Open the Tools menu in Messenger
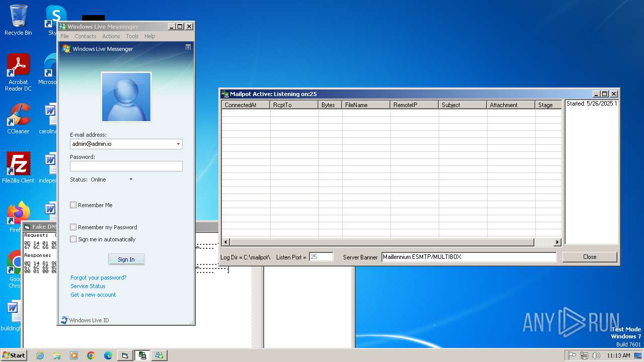 coord(132,36)
